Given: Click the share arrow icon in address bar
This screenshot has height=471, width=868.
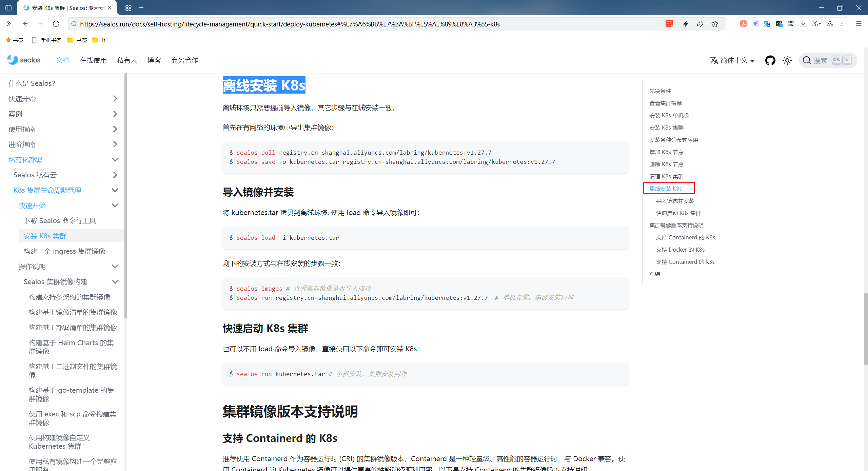Looking at the screenshot, I should point(700,24).
